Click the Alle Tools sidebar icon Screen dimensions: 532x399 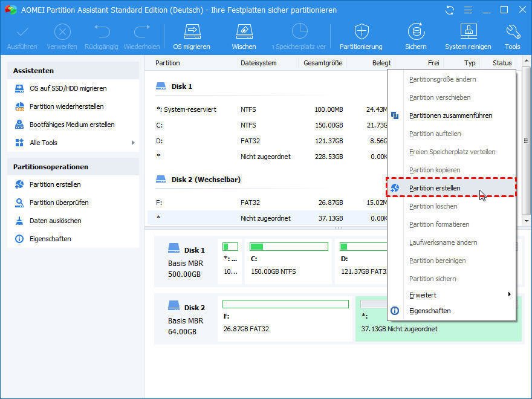19,143
